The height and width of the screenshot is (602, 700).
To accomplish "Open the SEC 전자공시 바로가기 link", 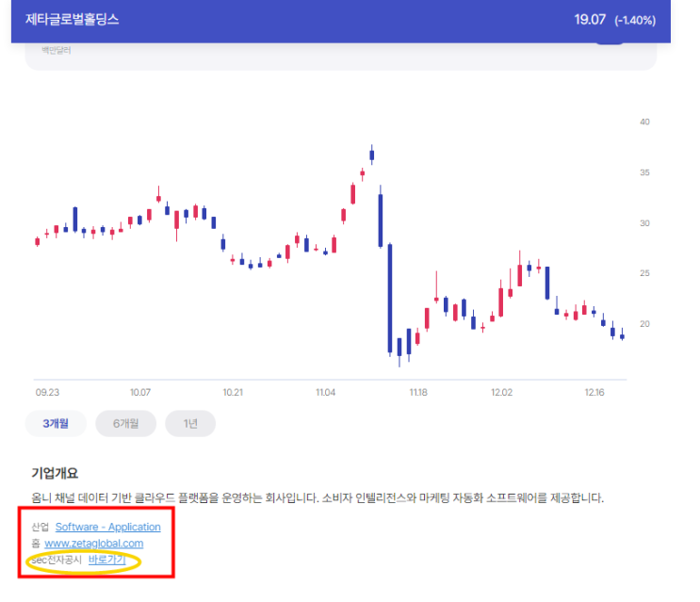I will pyautogui.click(x=107, y=560).
